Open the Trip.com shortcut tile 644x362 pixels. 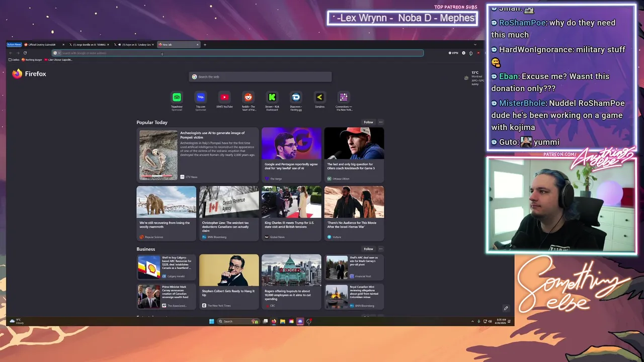point(201,101)
